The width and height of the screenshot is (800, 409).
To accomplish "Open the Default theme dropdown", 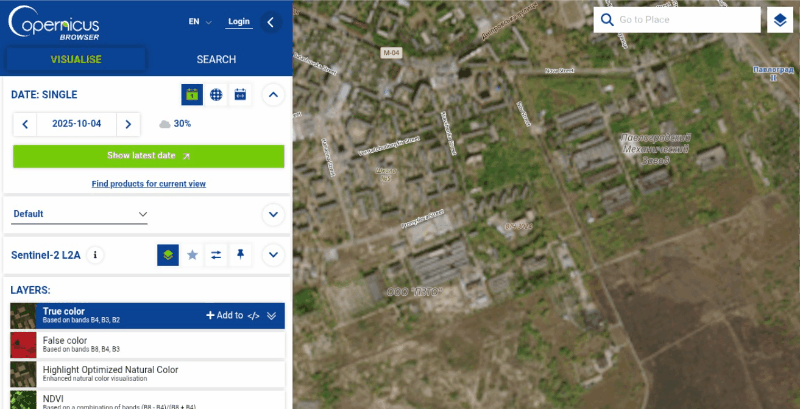I will click(80, 214).
